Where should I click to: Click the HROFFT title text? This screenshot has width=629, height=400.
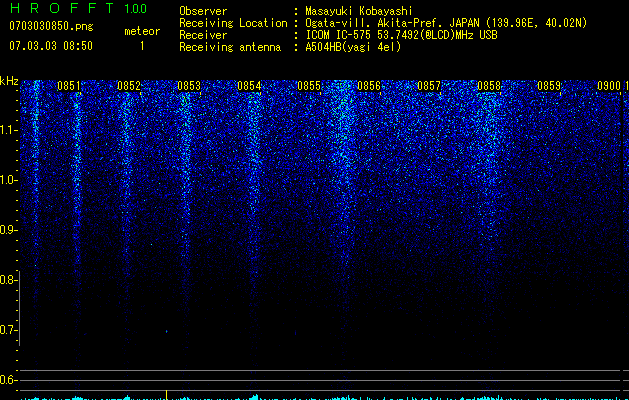click(62, 8)
